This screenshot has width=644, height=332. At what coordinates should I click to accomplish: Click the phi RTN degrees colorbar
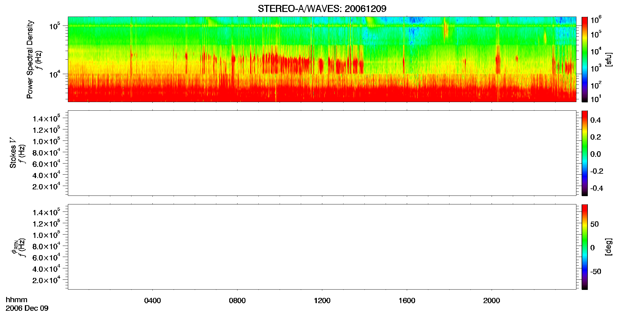point(585,247)
